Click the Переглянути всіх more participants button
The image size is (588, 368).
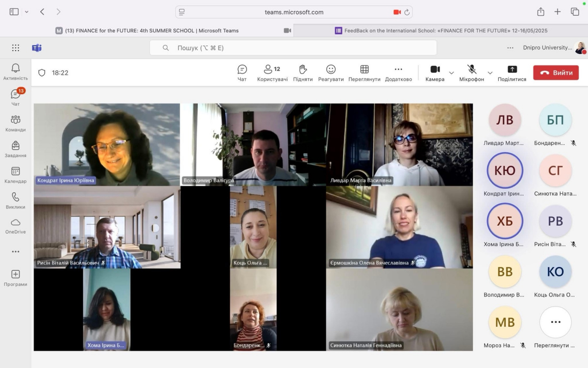(555, 322)
